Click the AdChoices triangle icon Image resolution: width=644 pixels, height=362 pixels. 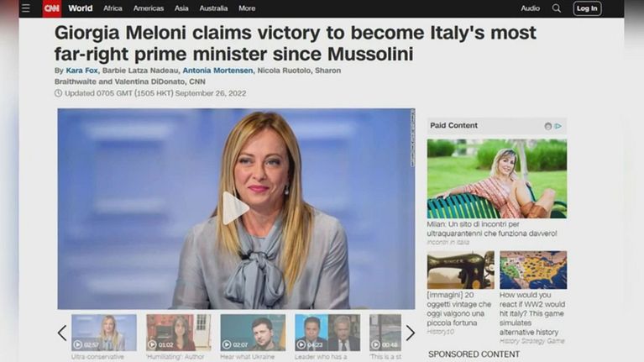click(558, 126)
